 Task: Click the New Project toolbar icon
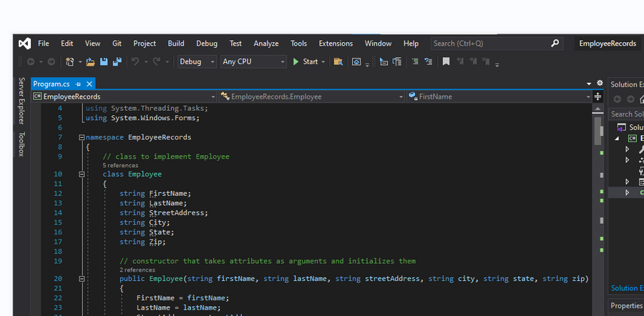(70, 61)
